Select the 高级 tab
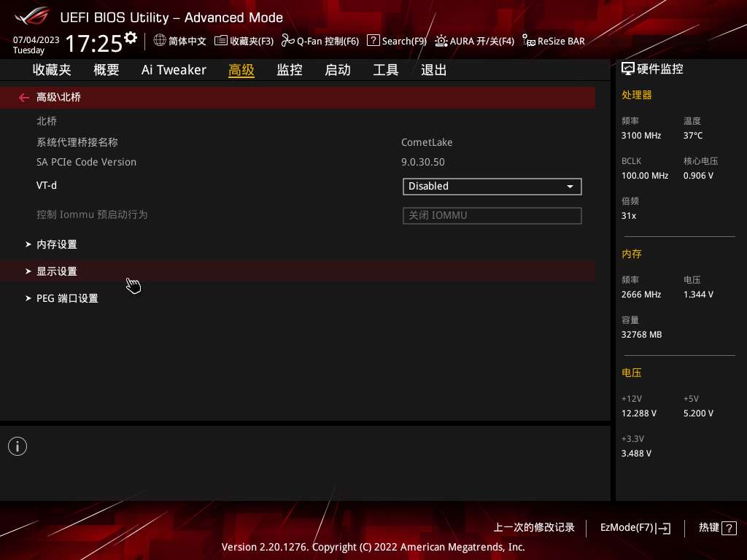The width and height of the screenshot is (747, 560). click(x=241, y=70)
